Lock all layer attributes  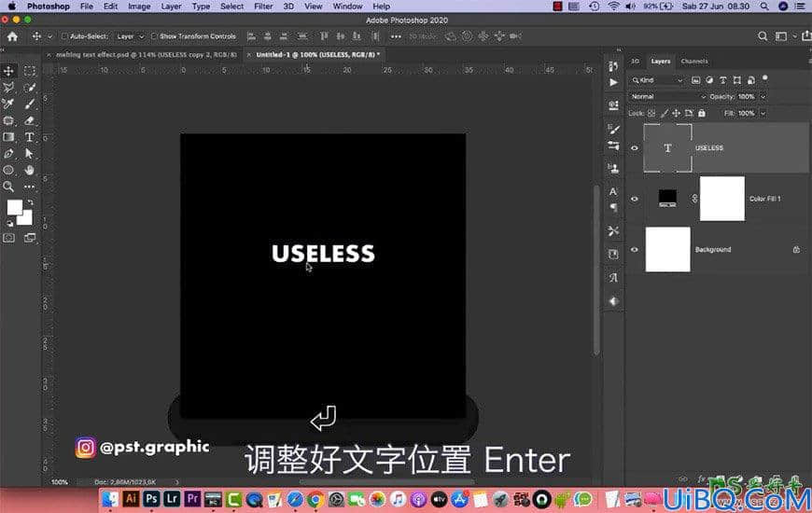(x=702, y=114)
